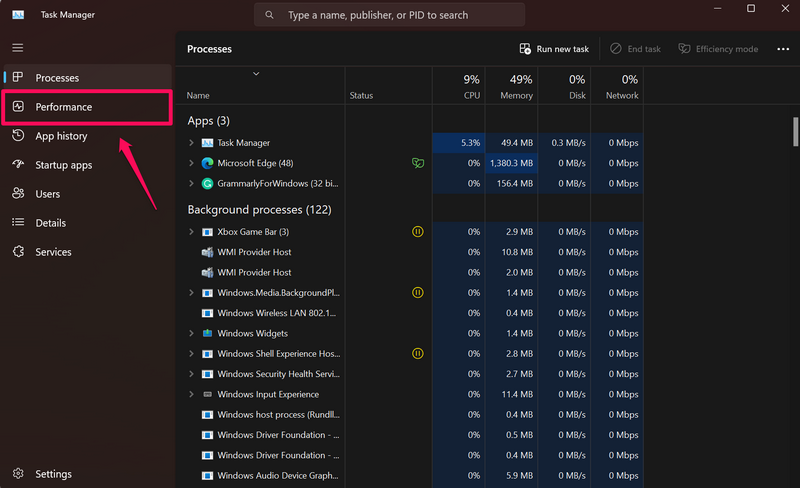The height and width of the screenshot is (488, 800).
Task: Open the hamburger navigation menu
Action: point(18,48)
